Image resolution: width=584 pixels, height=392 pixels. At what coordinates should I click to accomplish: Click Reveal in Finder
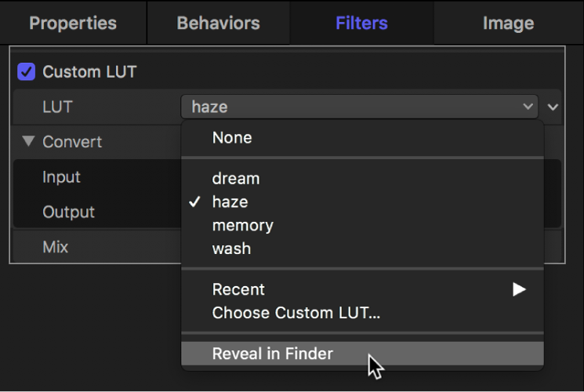pyautogui.click(x=272, y=354)
